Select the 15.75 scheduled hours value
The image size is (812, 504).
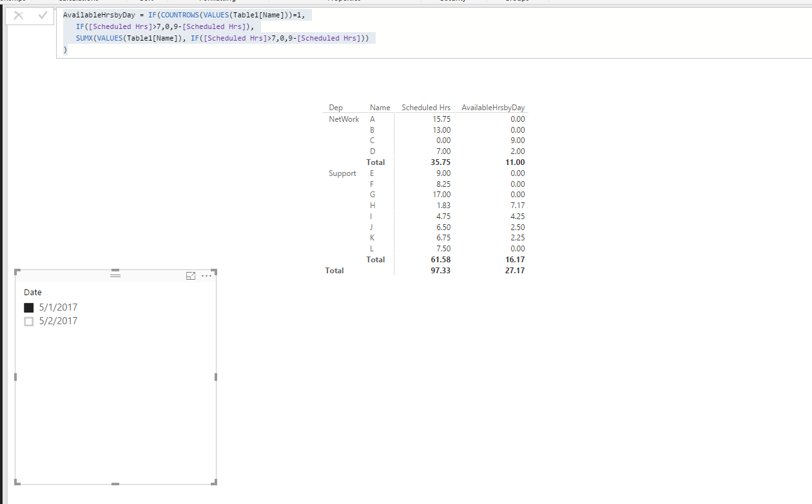(441, 119)
